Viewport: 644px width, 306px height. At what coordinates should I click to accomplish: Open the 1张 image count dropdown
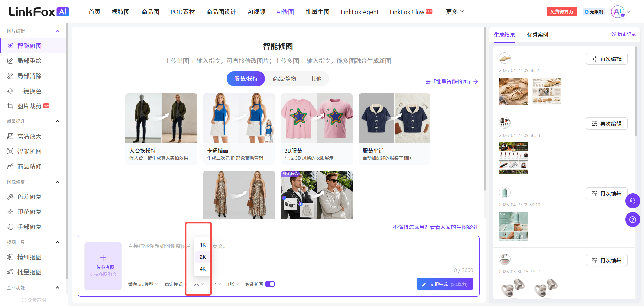click(x=233, y=284)
